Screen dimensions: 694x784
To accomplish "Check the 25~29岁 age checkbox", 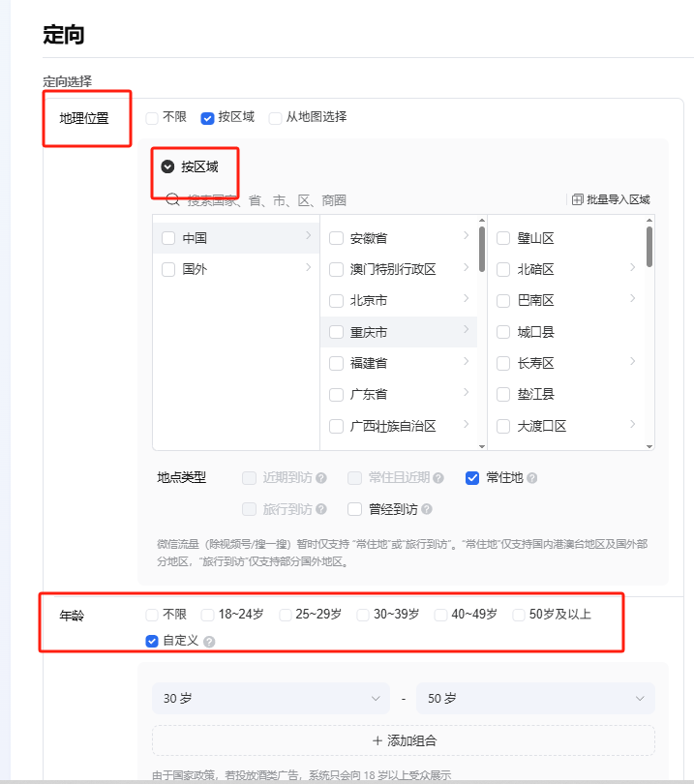I will [285, 615].
